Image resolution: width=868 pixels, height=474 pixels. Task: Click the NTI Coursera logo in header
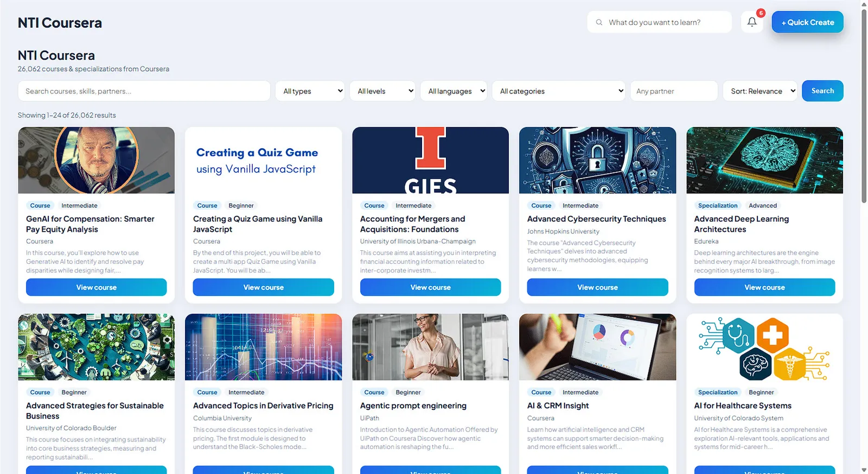[60, 23]
